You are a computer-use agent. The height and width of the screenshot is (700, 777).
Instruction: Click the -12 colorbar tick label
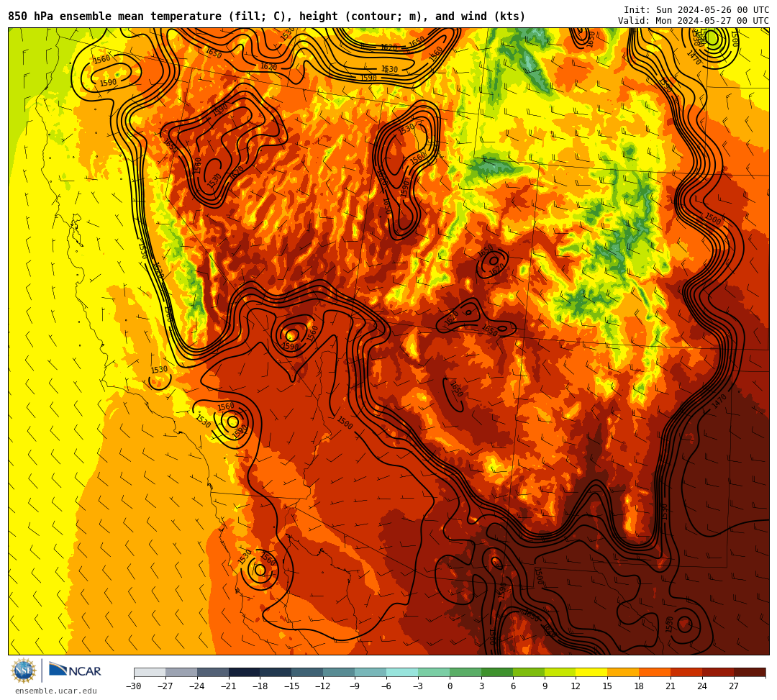click(x=323, y=686)
